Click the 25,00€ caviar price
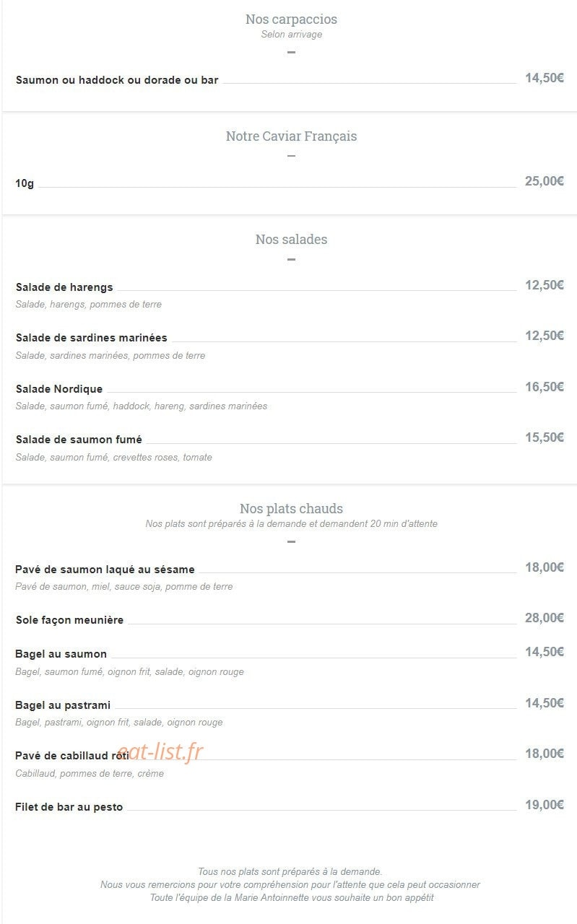Image resolution: width=577 pixels, height=924 pixels. (545, 181)
